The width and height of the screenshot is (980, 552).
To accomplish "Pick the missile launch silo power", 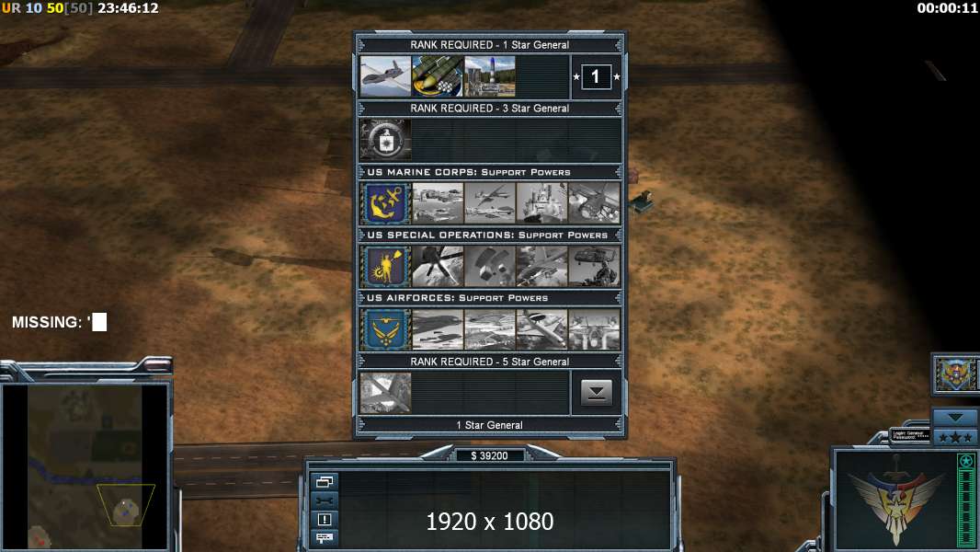I will [490, 76].
